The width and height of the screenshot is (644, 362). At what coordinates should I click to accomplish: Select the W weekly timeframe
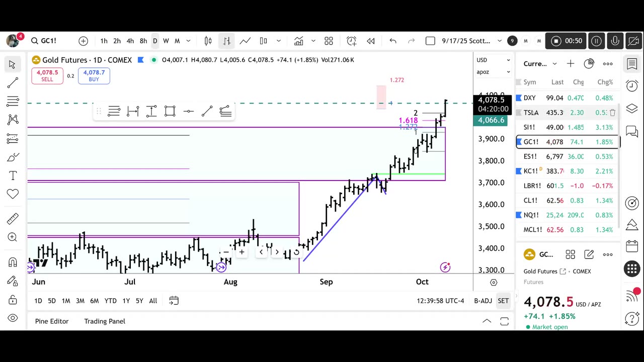pos(166,41)
